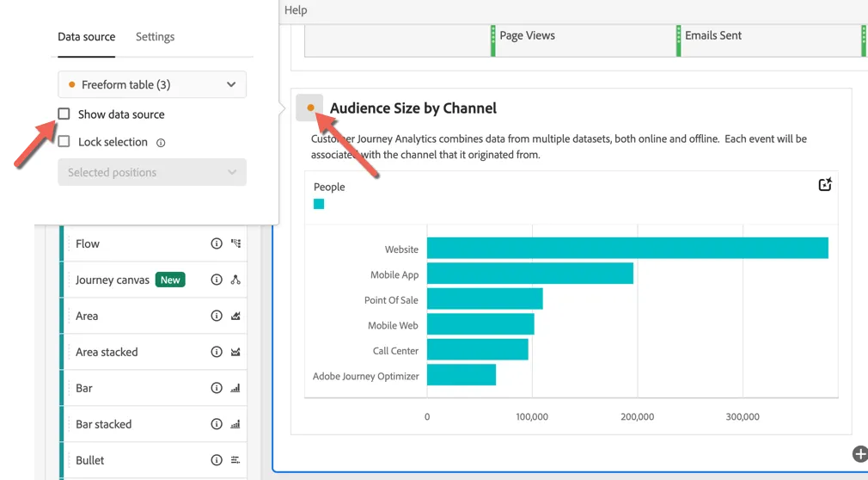Click the Lock selection info icon
The width and height of the screenshot is (868, 480).
coord(161,143)
